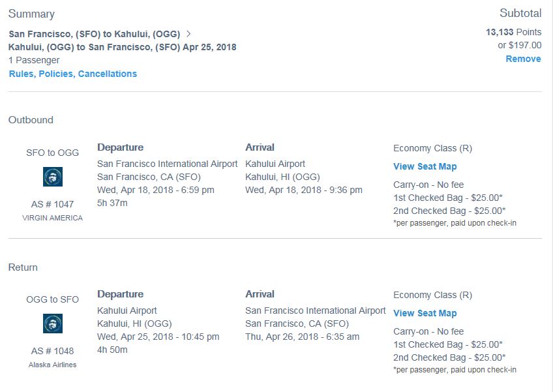Viewport: 553px width, 392px height.
Task: Click the San Francisco to Kahului summary line
Action: coord(94,34)
